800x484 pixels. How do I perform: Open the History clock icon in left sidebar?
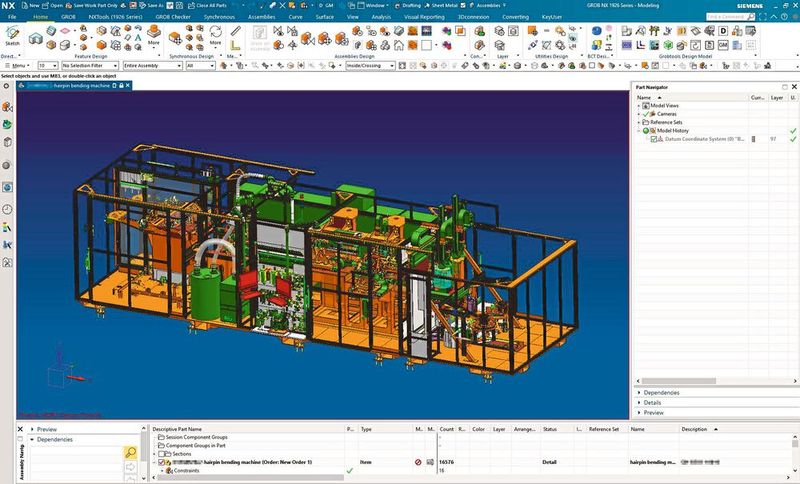click(7, 210)
